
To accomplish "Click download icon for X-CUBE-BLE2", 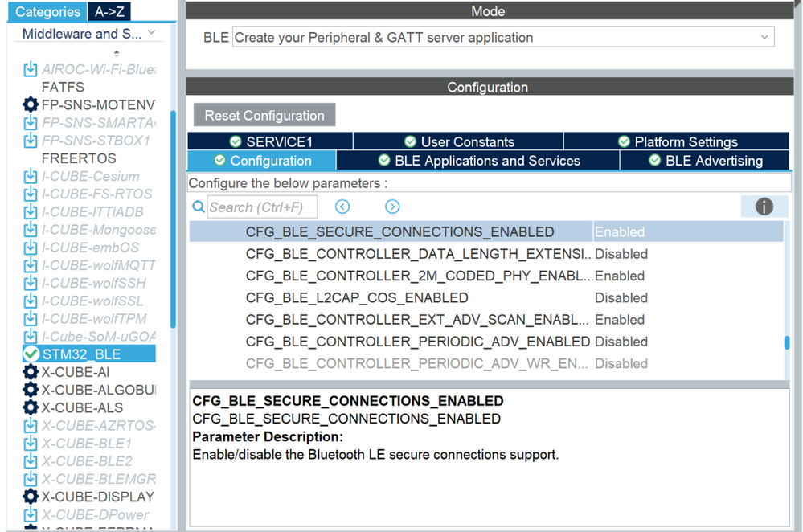I will click(31, 461).
